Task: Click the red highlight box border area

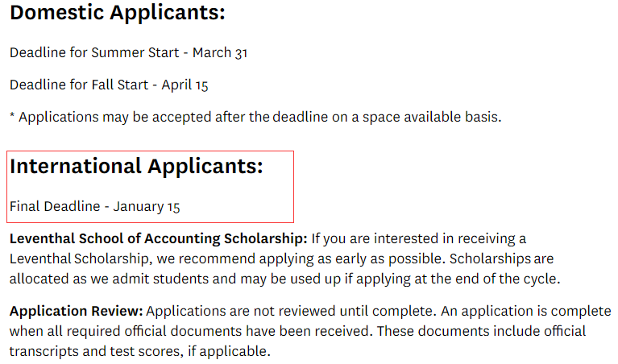Action: [150, 151]
